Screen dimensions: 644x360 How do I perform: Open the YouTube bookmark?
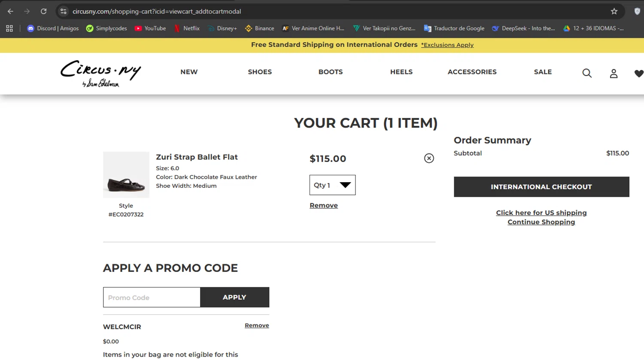pos(150,28)
